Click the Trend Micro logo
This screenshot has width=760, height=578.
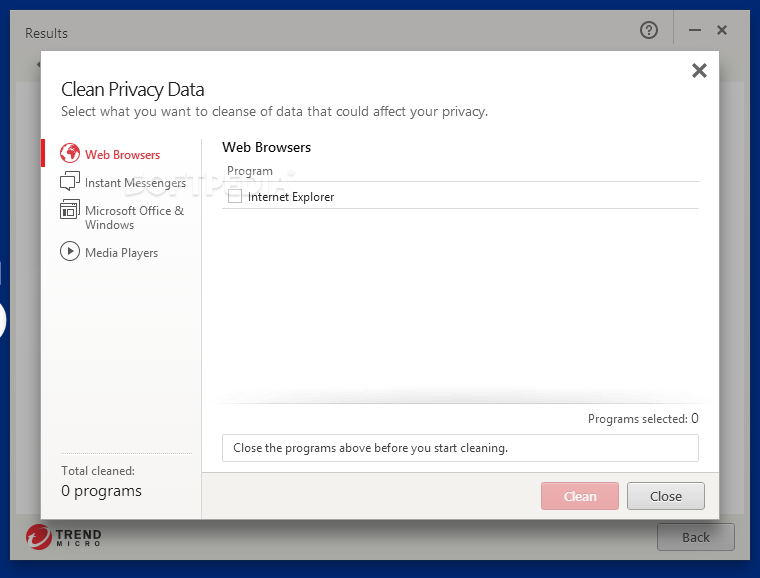[64, 537]
